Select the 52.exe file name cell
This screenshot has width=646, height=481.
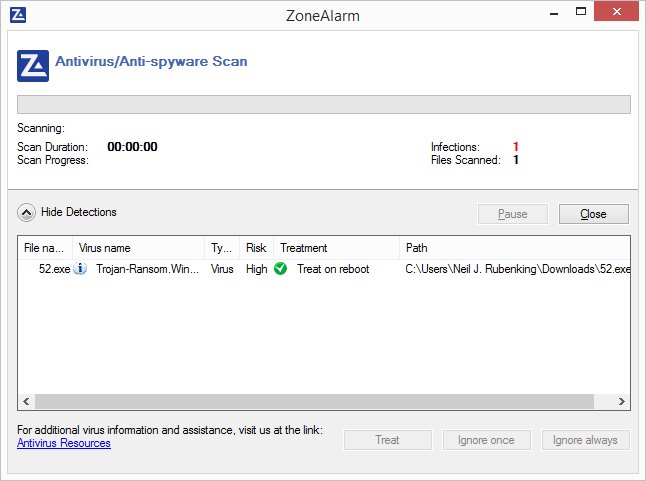[x=54, y=269]
